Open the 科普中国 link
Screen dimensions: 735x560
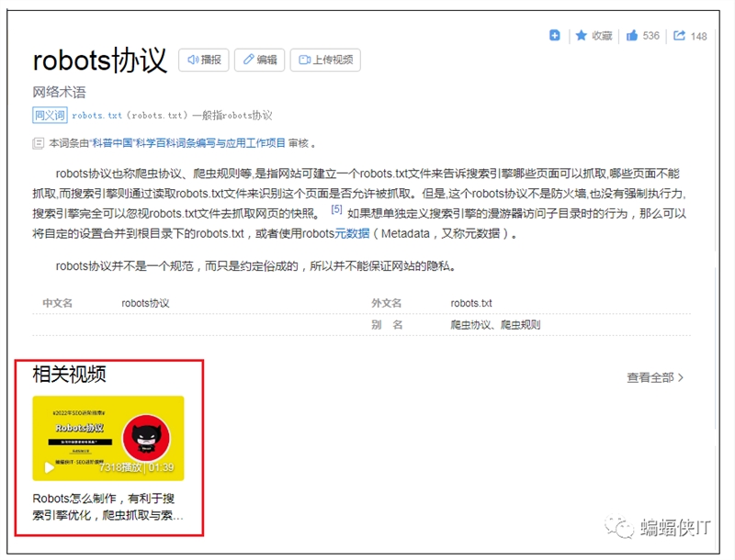[111, 143]
